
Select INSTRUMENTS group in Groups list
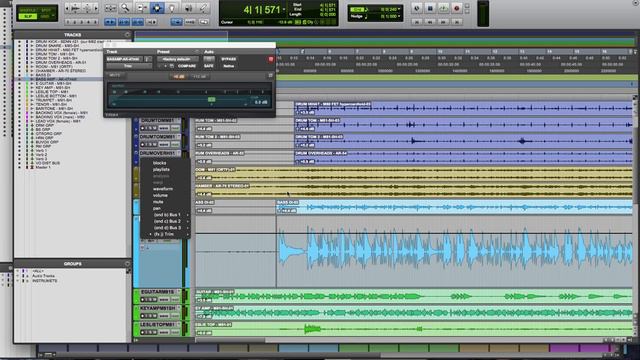point(44,281)
